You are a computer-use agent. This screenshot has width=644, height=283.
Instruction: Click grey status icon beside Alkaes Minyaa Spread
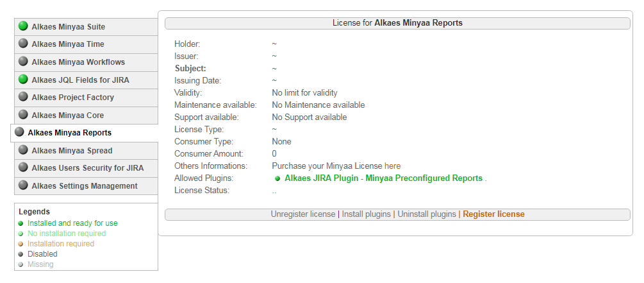[x=24, y=150]
